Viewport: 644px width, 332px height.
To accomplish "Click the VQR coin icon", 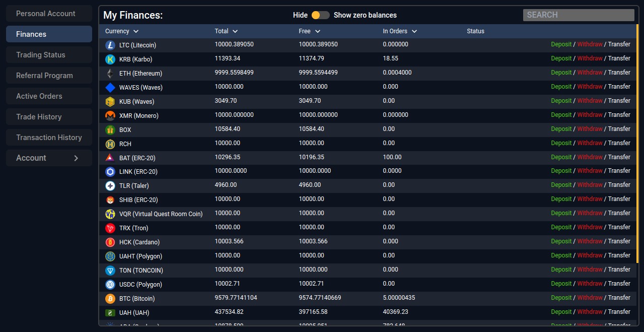I will point(110,214).
